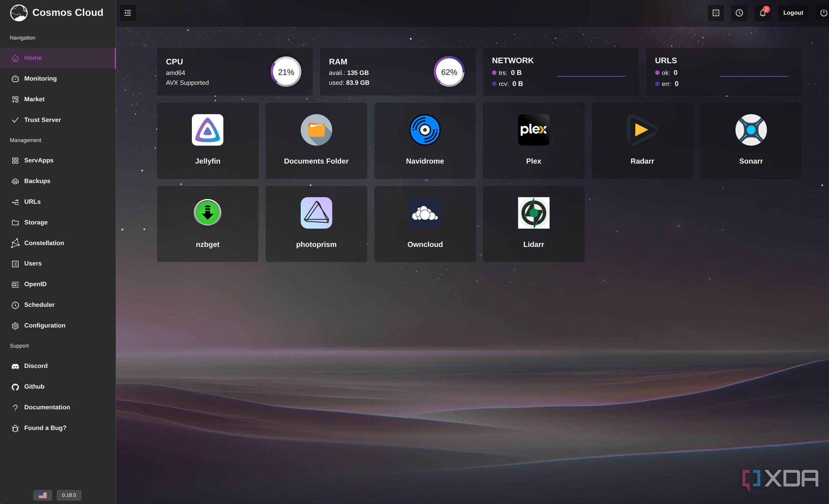The height and width of the screenshot is (504, 829).
Task: Click the URLS stats card
Action: click(x=724, y=72)
